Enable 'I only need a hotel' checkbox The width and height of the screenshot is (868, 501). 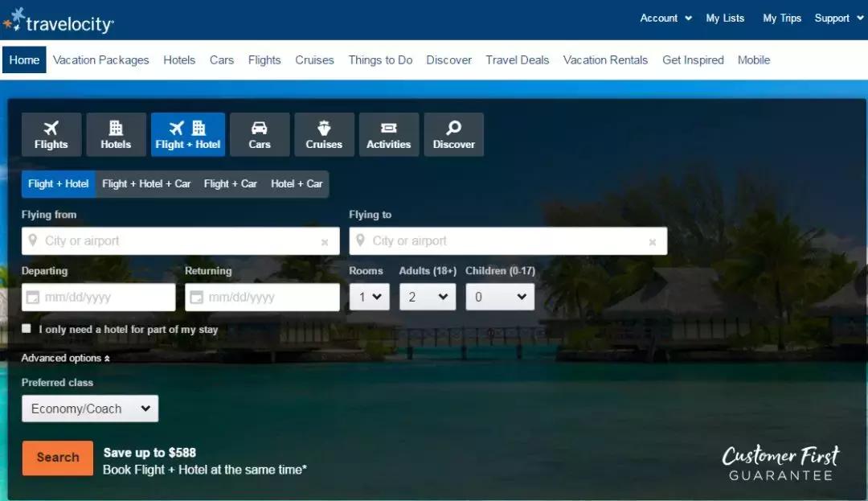tap(27, 329)
